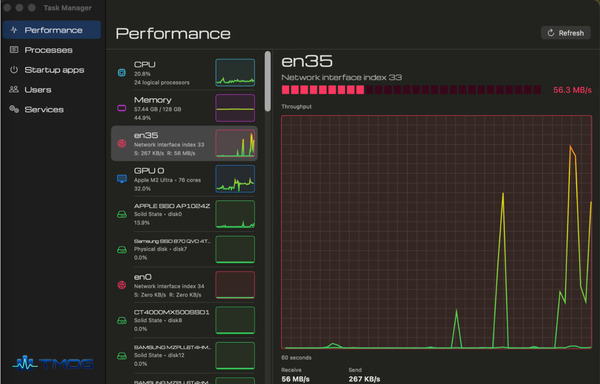Click the Performance page heading
Viewport: 600px width, 384px height.
173,34
